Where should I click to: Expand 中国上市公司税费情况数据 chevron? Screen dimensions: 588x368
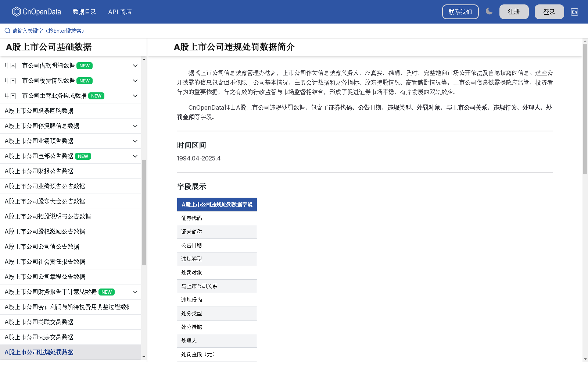pos(135,81)
